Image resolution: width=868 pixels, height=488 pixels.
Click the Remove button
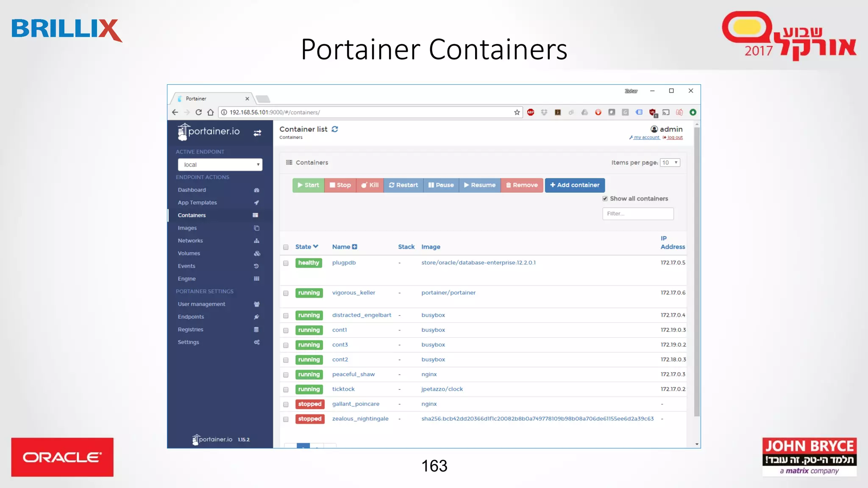(x=522, y=186)
